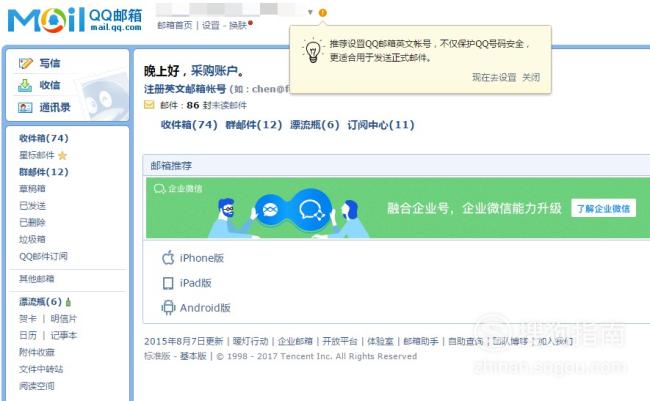Open 明信片 in the sidebar
This screenshot has width=650, height=401.
click(63, 318)
